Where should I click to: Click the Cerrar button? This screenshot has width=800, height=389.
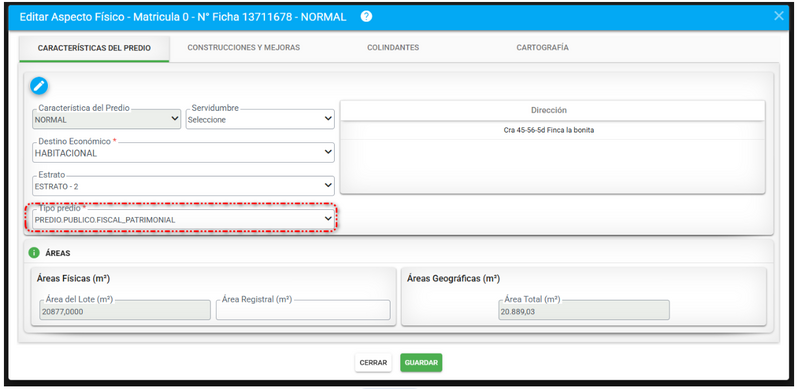[x=373, y=362]
